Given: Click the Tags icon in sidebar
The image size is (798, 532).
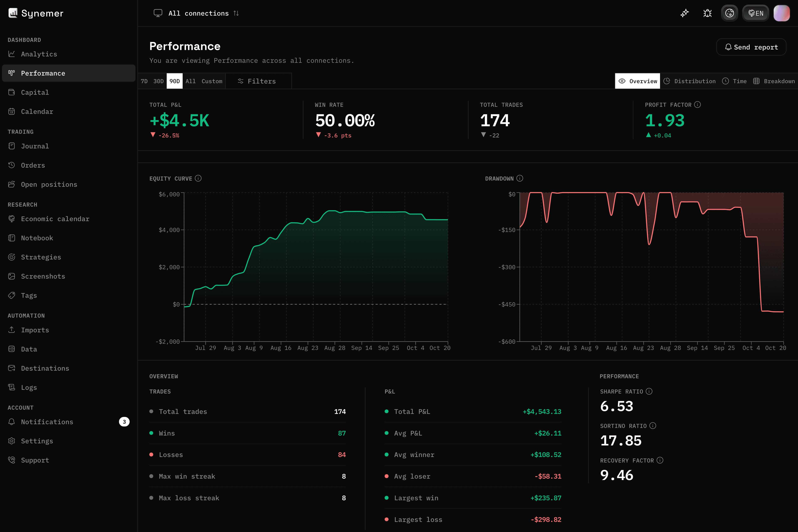Looking at the screenshot, I should (12, 295).
